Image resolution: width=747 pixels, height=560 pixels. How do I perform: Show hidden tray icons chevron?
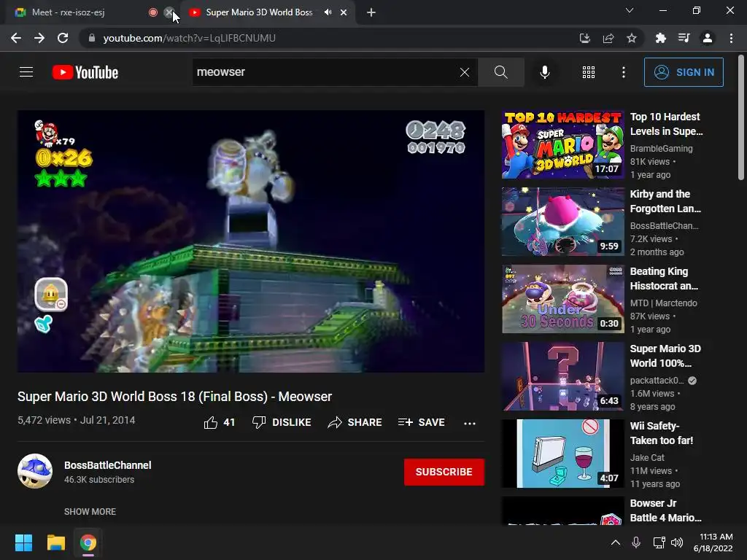pyautogui.click(x=616, y=542)
